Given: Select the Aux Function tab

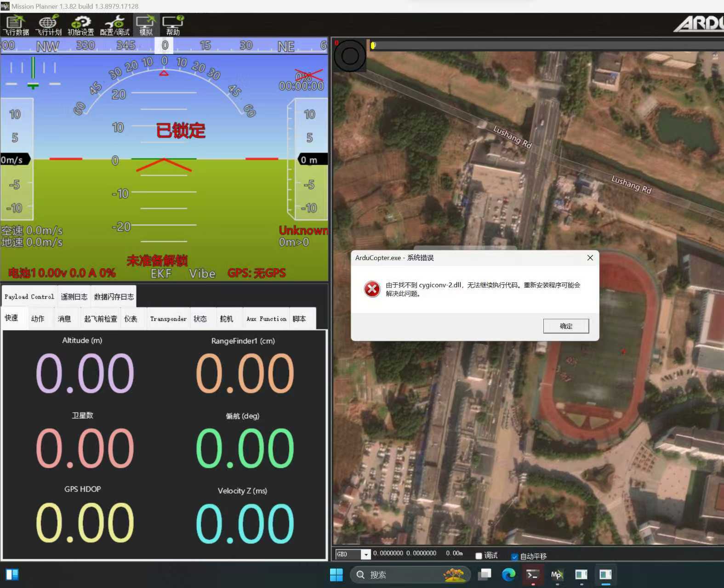Looking at the screenshot, I should [x=266, y=319].
